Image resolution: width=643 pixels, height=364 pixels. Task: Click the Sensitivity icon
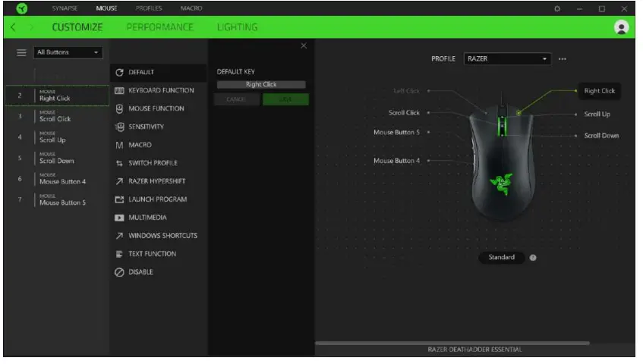pos(119,127)
